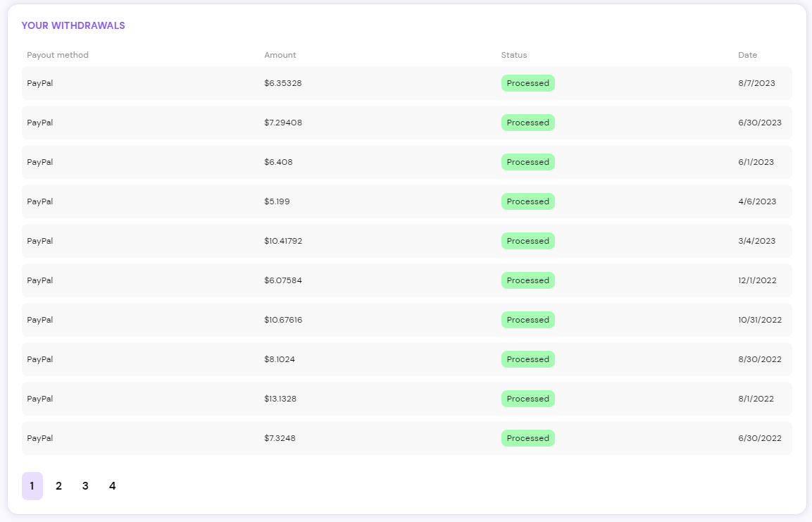
Task: Click the 3/4/2023 date
Action: tap(756, 241)
